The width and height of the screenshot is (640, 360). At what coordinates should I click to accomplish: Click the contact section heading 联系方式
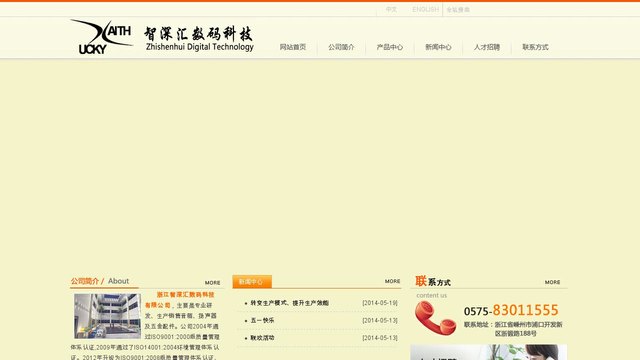coord(433,281)
